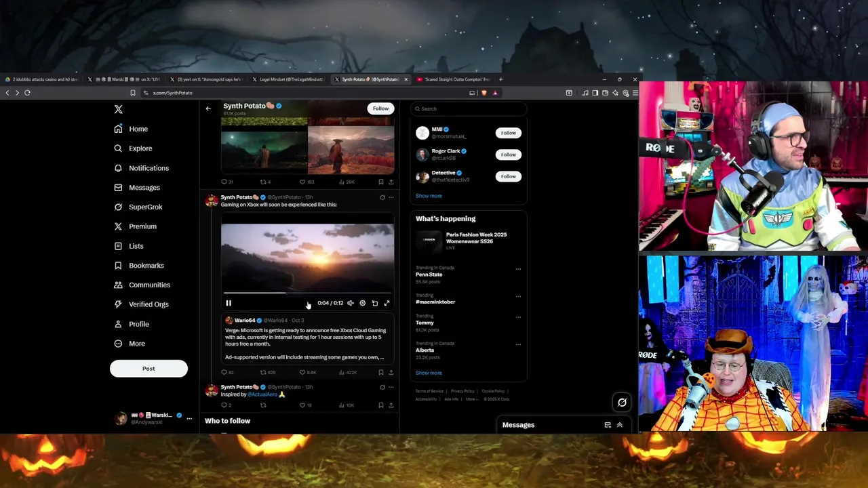The height and width of the screenshot is (488, 868).
Task: Compose new message in Messages drawer
Action: point(608,425)
